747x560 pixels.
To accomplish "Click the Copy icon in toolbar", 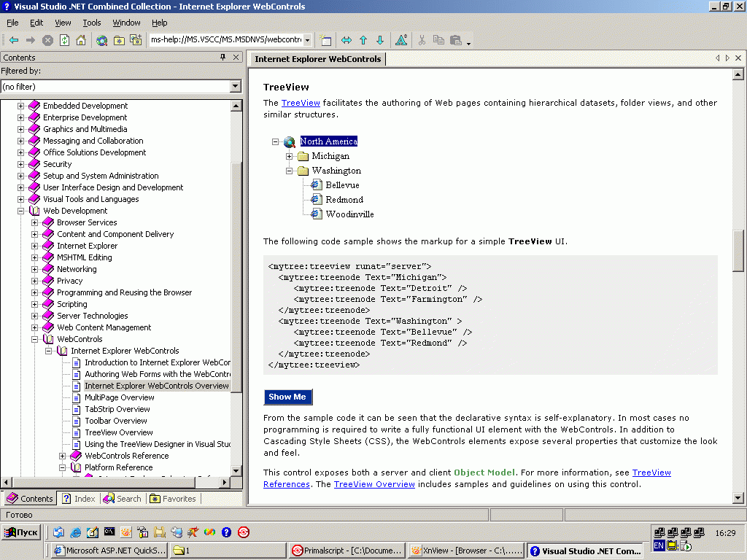I will click(x=438, y=41).
